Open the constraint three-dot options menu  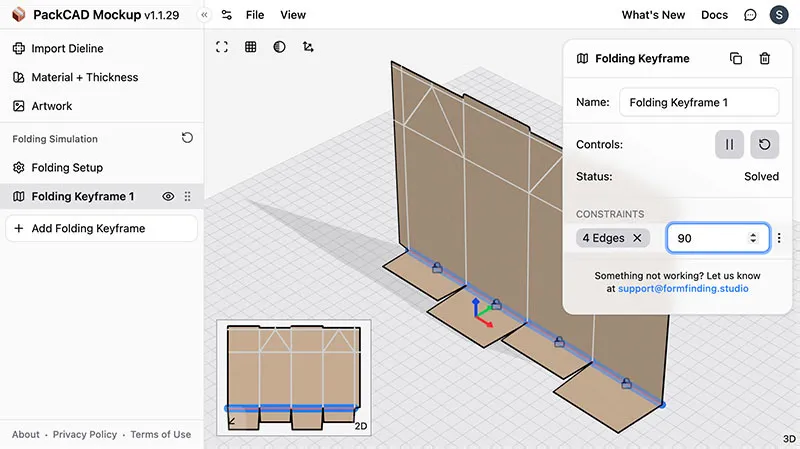click(x=779, y=238)
